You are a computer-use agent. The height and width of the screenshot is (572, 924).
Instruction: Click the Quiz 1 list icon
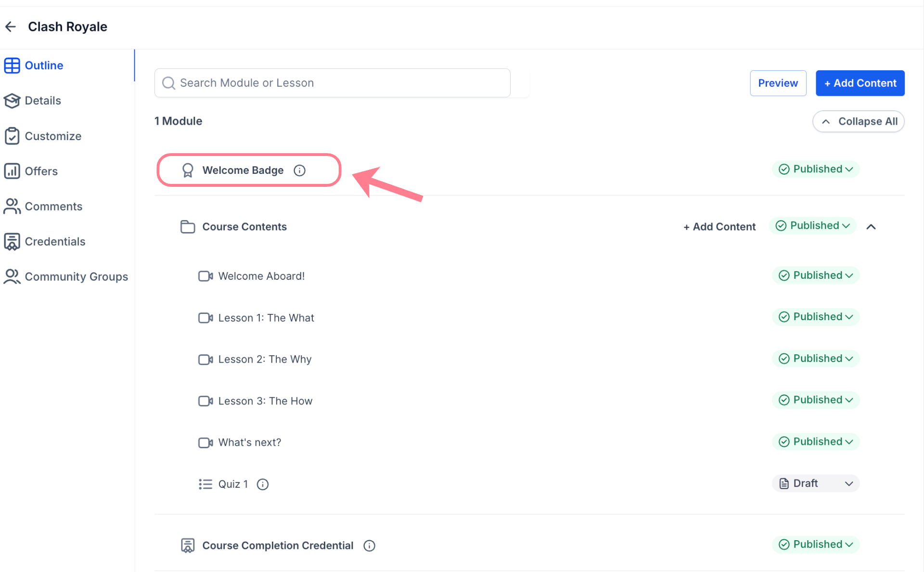pos(205,484)
